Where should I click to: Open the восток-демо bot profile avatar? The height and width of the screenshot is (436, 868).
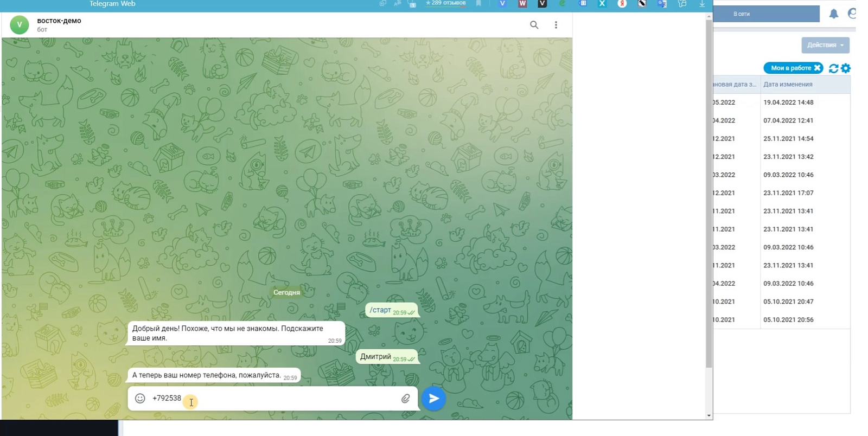coord(20,25)
